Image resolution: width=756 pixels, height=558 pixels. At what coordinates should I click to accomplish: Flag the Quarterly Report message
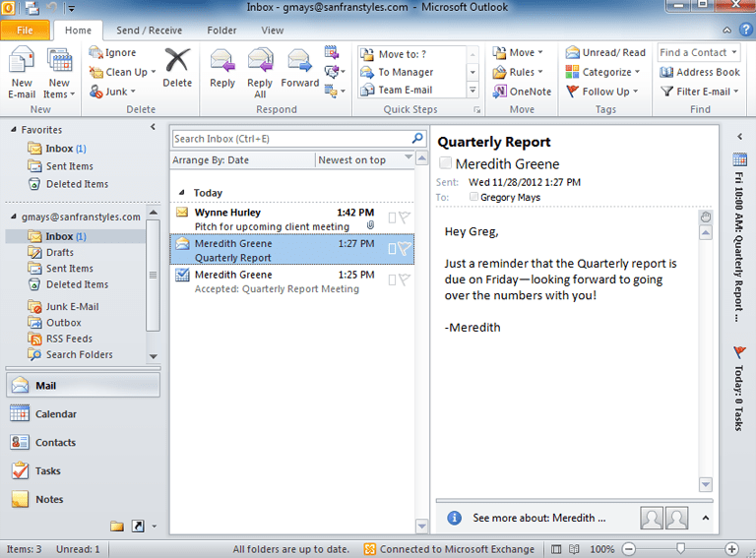405,249
